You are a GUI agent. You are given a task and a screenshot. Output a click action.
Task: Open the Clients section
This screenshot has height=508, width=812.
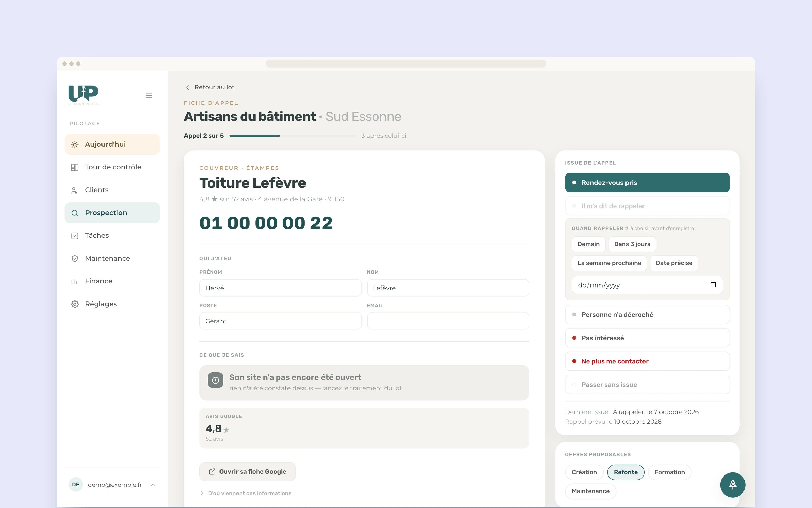click(112, 190)
